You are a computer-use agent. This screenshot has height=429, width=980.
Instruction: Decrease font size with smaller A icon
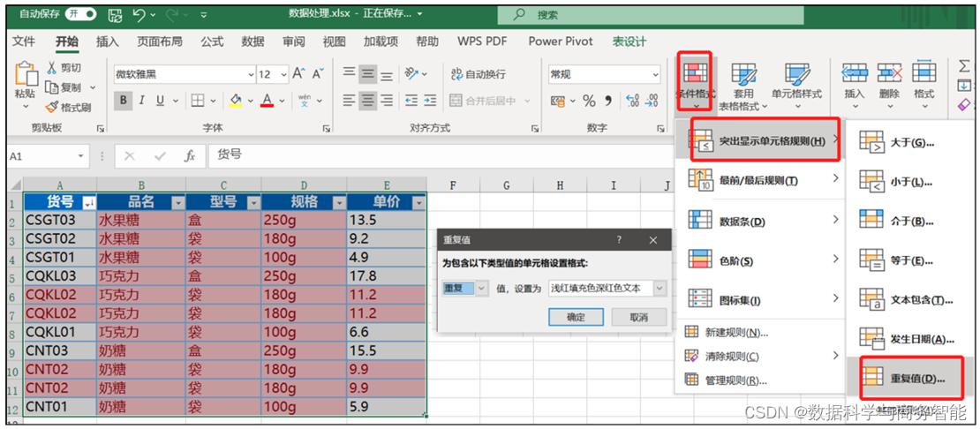[x=318, y=73]
